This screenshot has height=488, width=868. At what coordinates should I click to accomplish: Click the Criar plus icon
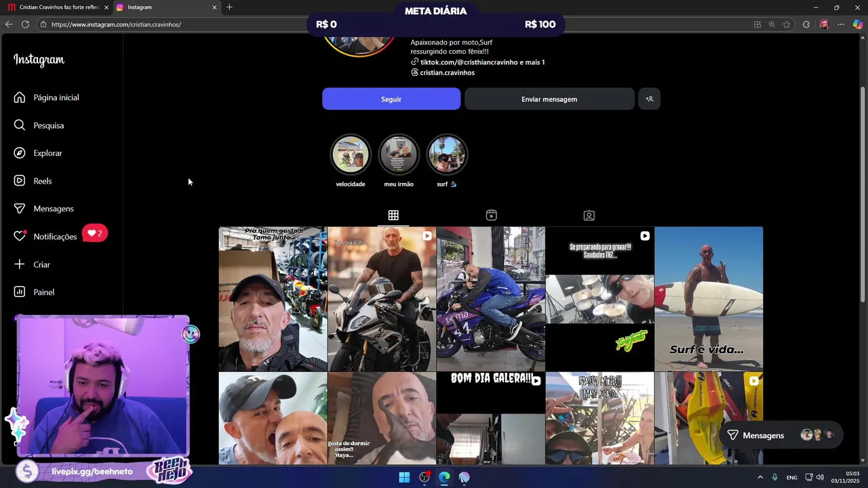pos(20,264)
